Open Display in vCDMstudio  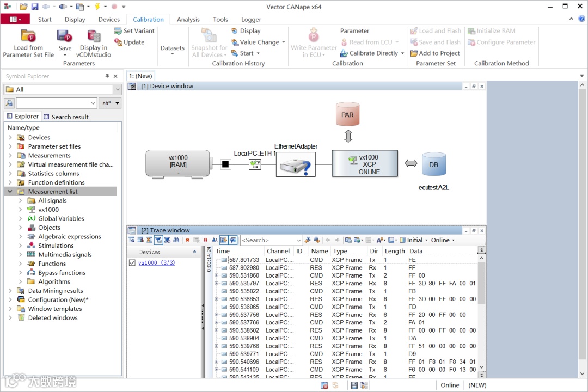click(94, 44)
